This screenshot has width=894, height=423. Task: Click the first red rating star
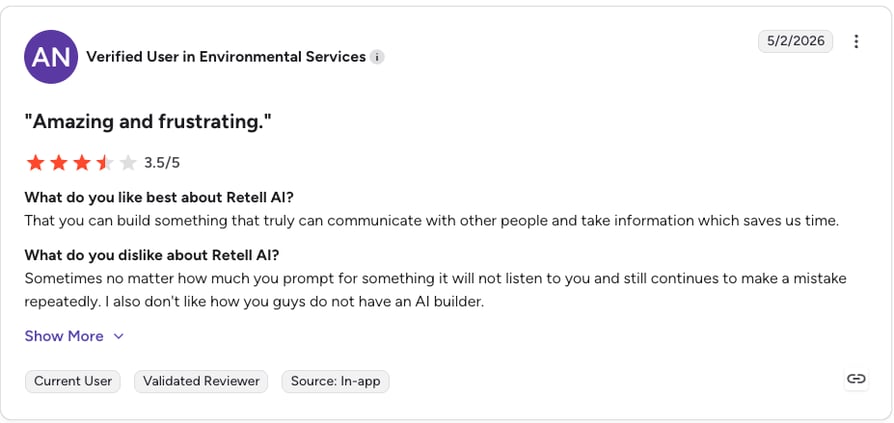35,163
